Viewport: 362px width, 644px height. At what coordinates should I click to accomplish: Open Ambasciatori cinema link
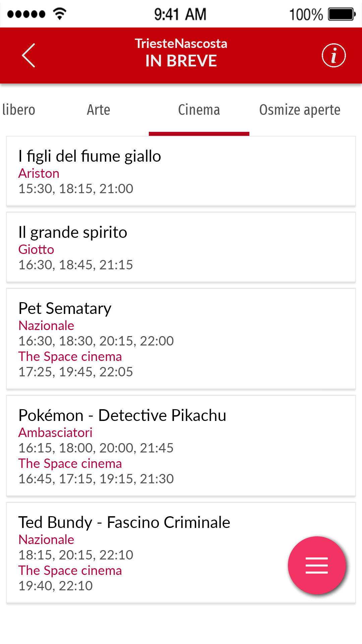[55, 433]
